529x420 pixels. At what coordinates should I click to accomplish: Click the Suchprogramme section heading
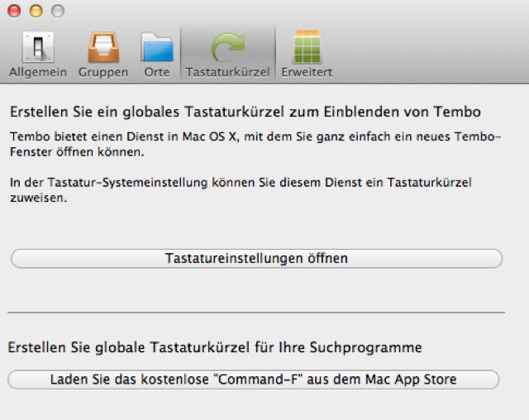pyautogui.click(x=215, y=347)
